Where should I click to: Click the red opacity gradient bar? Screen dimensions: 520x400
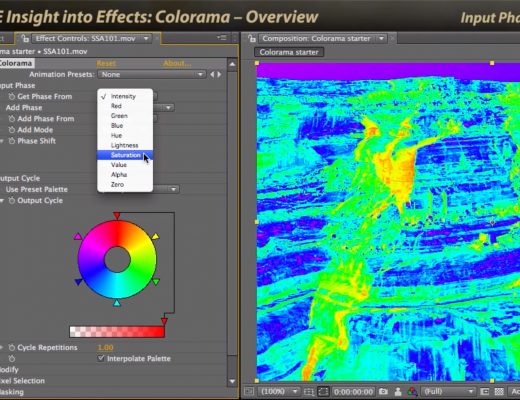point(117,332)
